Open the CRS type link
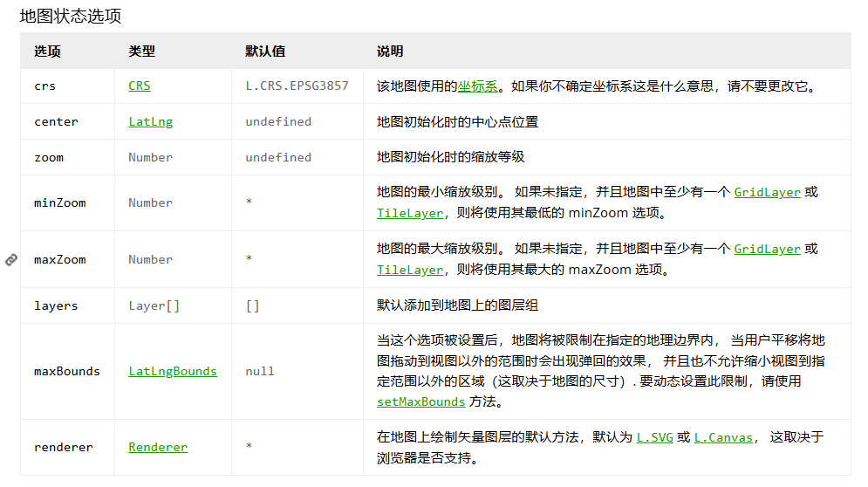868x487 pixels. pyautogui.click(x=140, y=86)
